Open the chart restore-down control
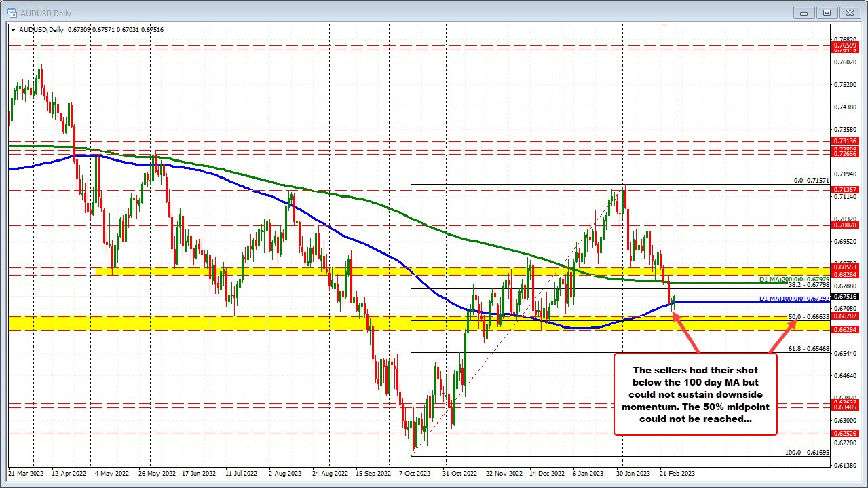The height and width of the screenshot is (488, 868). 826,12
